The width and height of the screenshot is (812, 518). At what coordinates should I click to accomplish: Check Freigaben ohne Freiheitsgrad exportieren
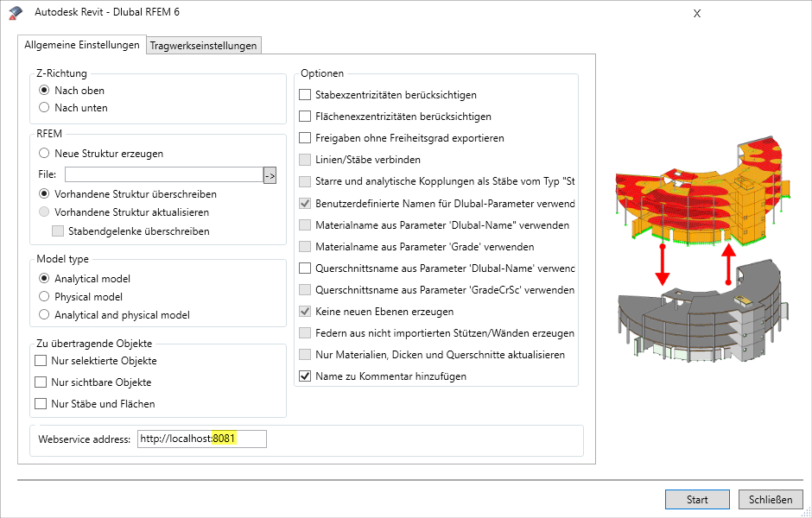pos(307,138)
